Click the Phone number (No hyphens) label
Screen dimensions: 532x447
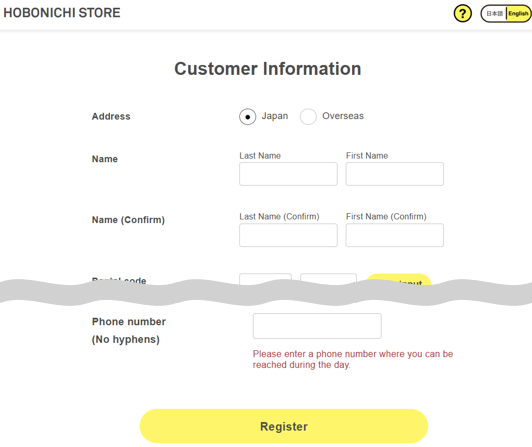[x=129, y=330]
